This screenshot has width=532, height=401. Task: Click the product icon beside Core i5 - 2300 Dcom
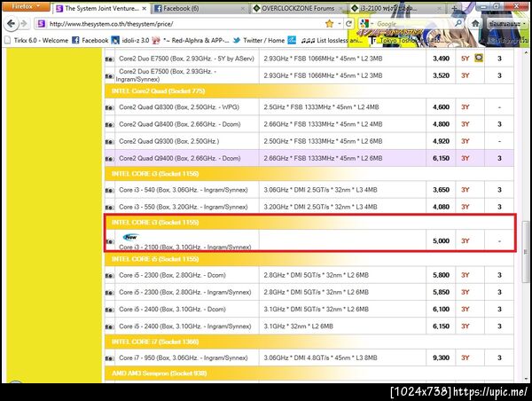[x=109, y=276]
